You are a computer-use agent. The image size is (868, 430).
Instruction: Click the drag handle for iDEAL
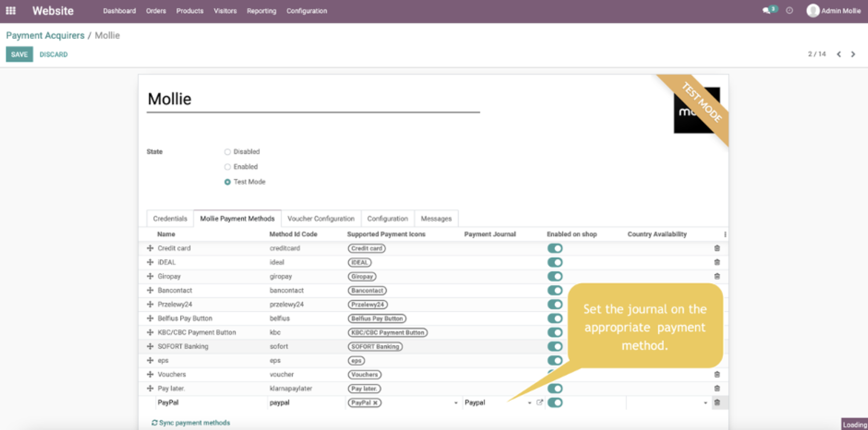150,262
